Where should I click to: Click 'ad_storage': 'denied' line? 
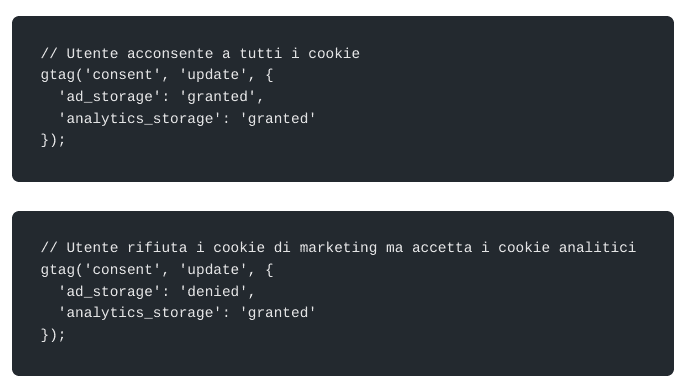pos(156,292)
